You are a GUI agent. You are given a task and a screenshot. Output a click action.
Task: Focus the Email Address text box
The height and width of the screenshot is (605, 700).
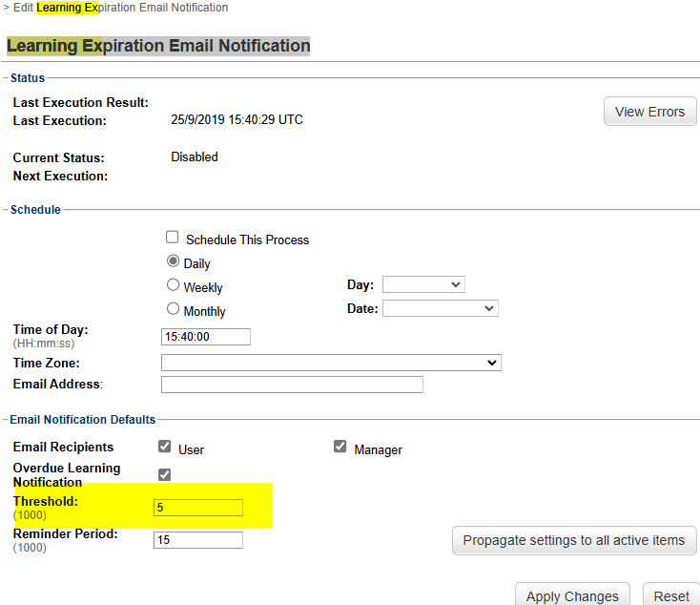(x=292, y=385)
